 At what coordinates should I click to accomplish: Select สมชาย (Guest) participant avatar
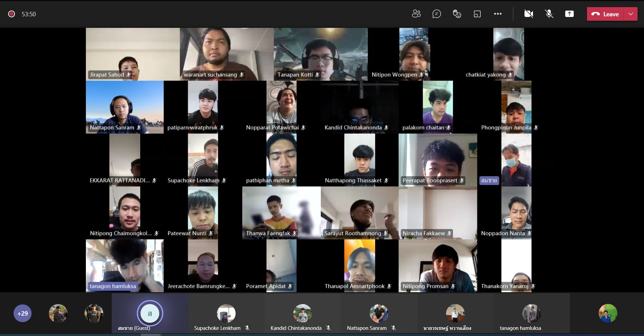(150, 313)
